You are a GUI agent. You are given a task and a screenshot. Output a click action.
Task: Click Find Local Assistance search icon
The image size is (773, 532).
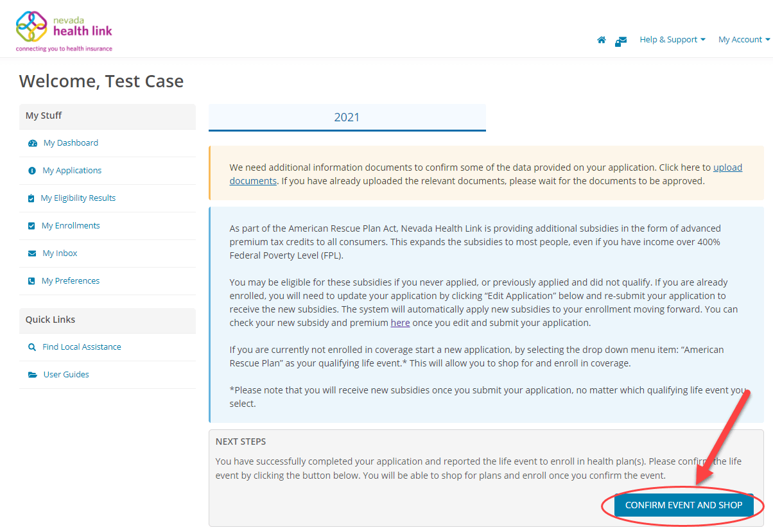(32, 347)
